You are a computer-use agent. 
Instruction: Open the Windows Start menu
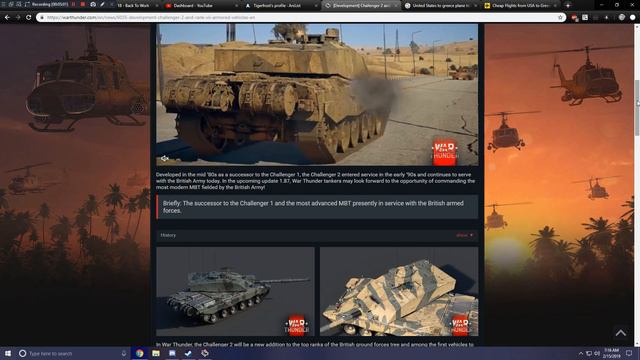8,353
